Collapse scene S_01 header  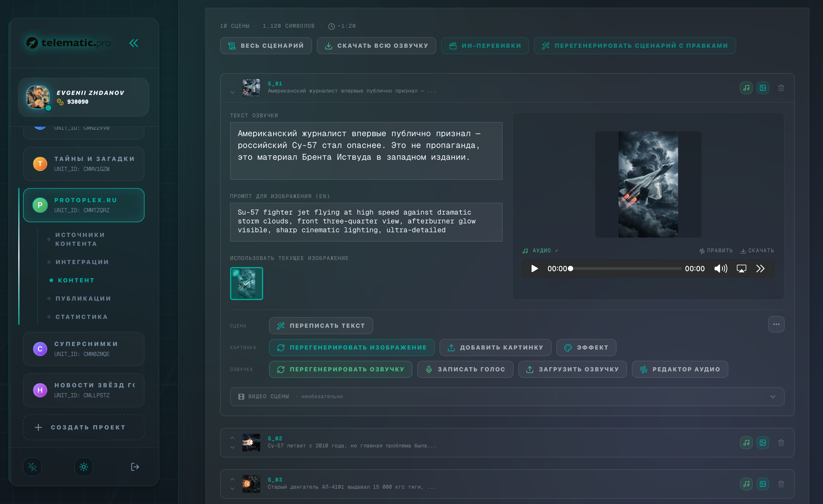point(507,88)
